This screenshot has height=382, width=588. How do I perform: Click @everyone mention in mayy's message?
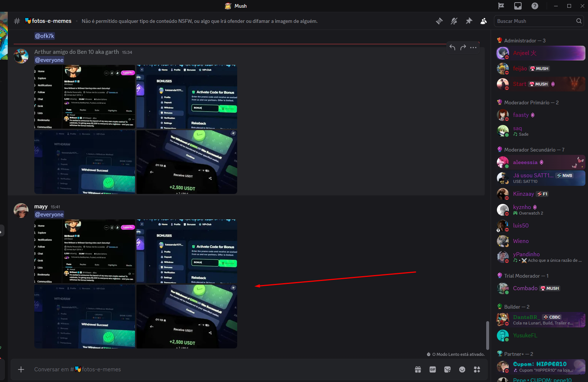point(49,215)
